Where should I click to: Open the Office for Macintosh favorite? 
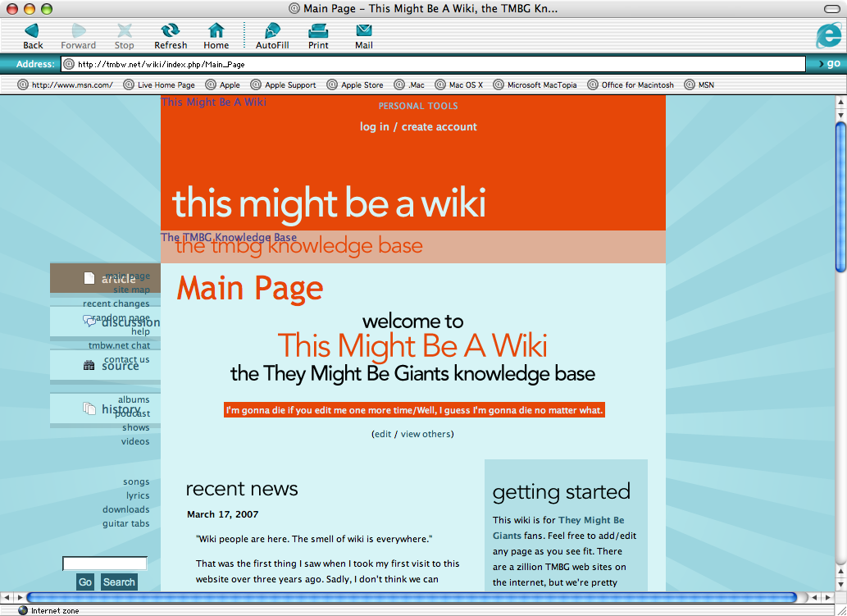tap(631, 84)
